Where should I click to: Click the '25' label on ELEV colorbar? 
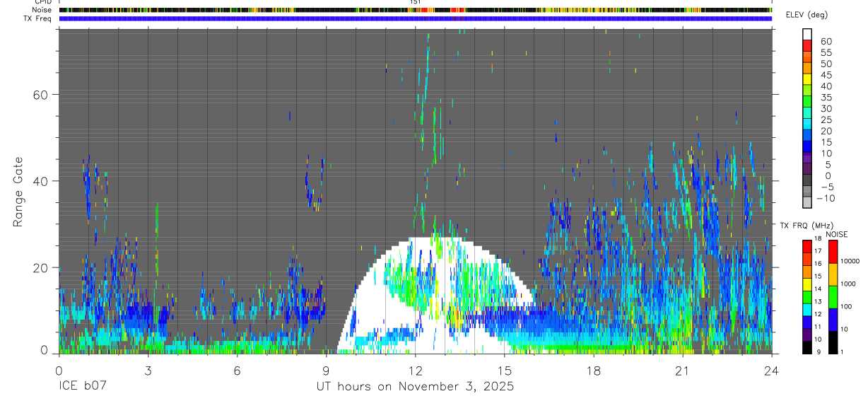point(826,120)
